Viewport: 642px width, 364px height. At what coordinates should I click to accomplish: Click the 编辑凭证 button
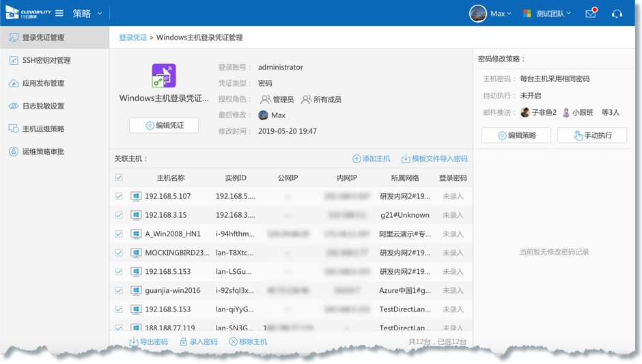click(164, 126)
